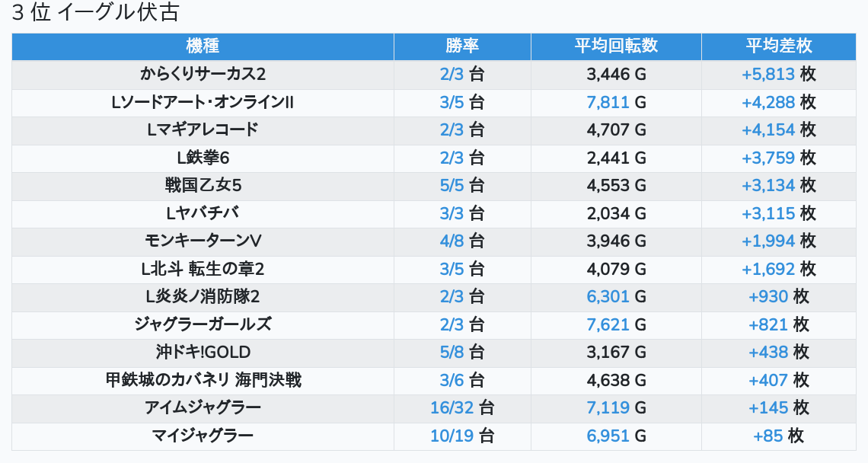Click the 勝率 column header
This screenshot has height=463, width=868.
462,46
